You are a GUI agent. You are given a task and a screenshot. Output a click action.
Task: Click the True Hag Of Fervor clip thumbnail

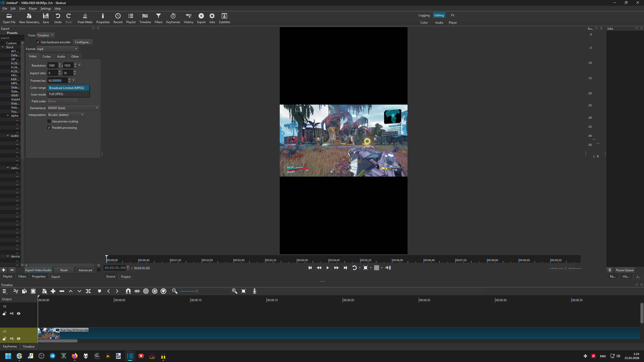pyautogui.click(x=49, y=334)
